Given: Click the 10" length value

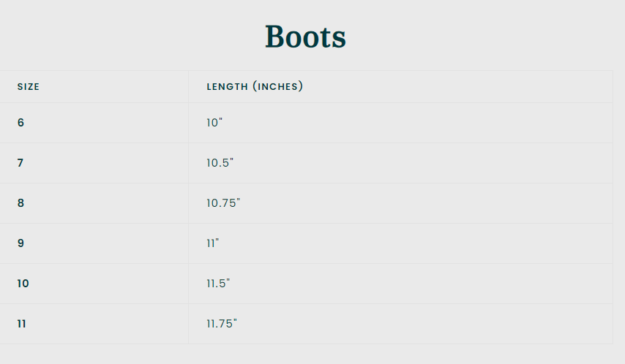Looking at the screenshot, I should (x=214, y=123).
